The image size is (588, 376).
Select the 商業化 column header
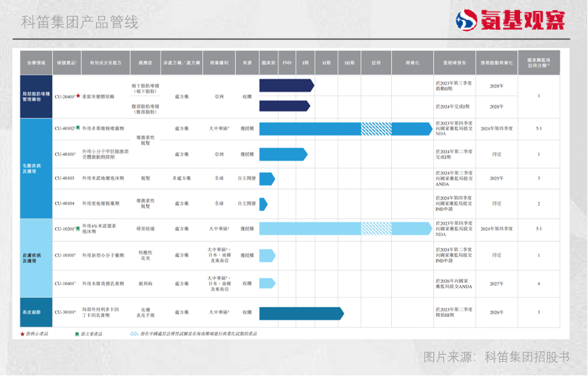click(x=413, y=62)
